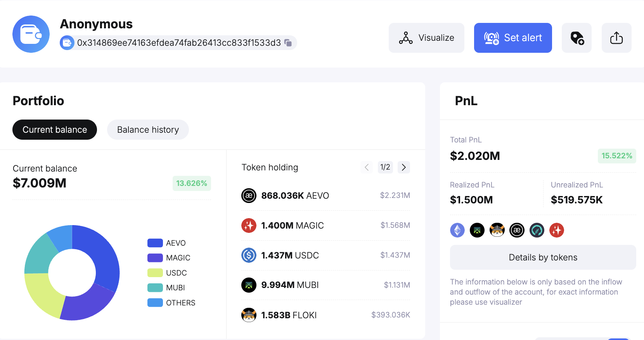
Task: Go to next token holding page
Action: point(404,167)
